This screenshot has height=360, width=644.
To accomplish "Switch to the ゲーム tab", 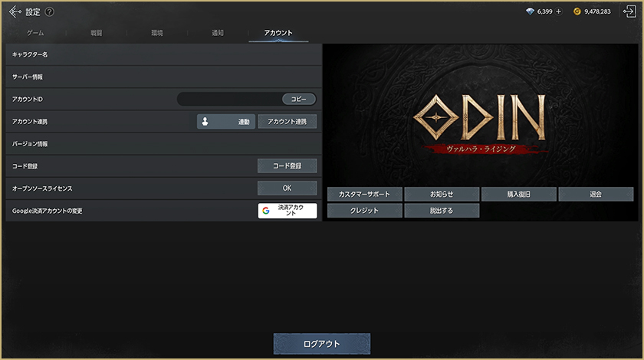I will (35, 34).
